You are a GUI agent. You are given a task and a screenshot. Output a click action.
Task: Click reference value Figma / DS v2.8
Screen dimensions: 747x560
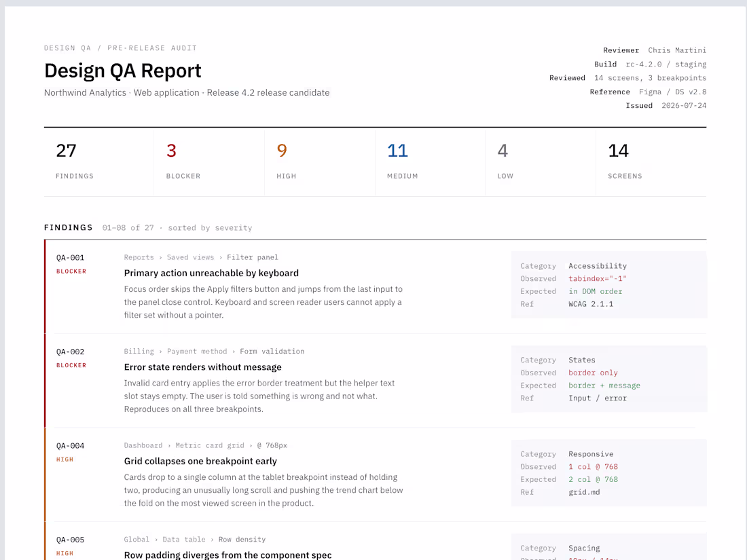click(x=673, y=92)
